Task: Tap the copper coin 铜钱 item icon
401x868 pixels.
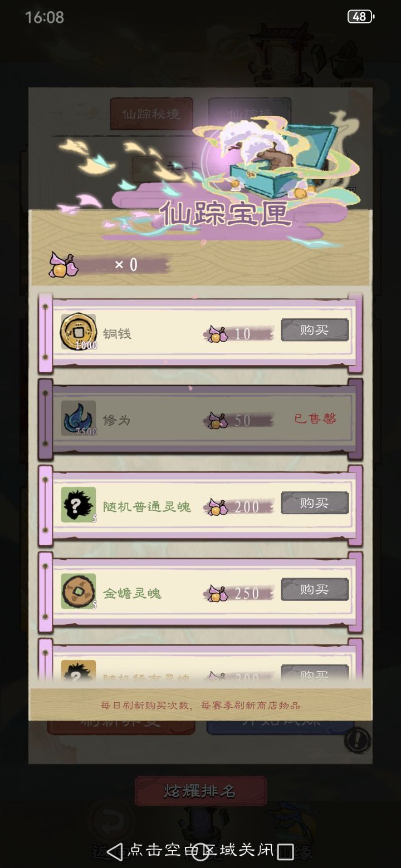Action: click(x=78, y=332)
